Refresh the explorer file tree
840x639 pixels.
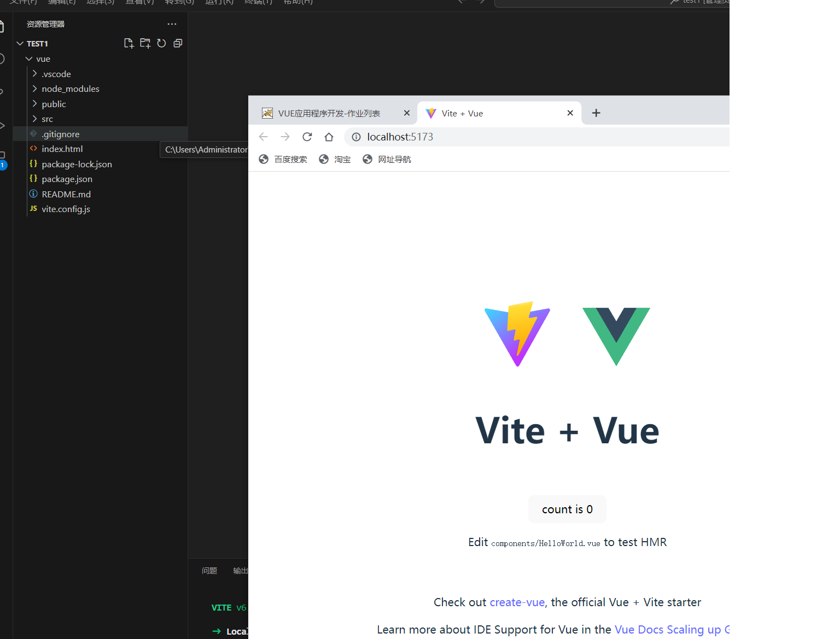(x=161, y=43)
